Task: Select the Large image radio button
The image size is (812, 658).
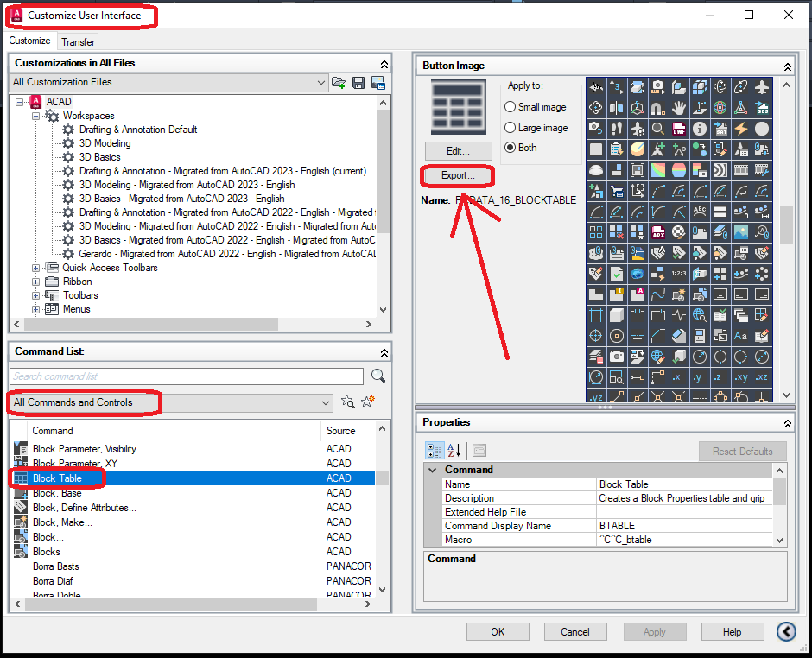Action: pos(512,128)
